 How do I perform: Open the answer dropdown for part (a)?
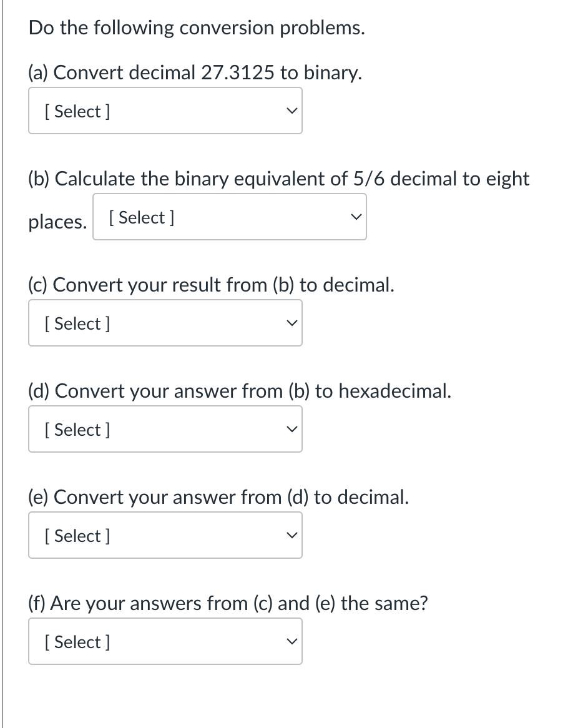165,111
